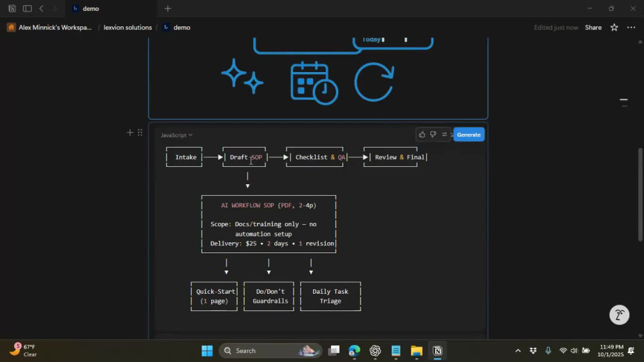Click the Notion icon in the taskbar
Viewport: 644px width, 362px height.
[437, 350]
